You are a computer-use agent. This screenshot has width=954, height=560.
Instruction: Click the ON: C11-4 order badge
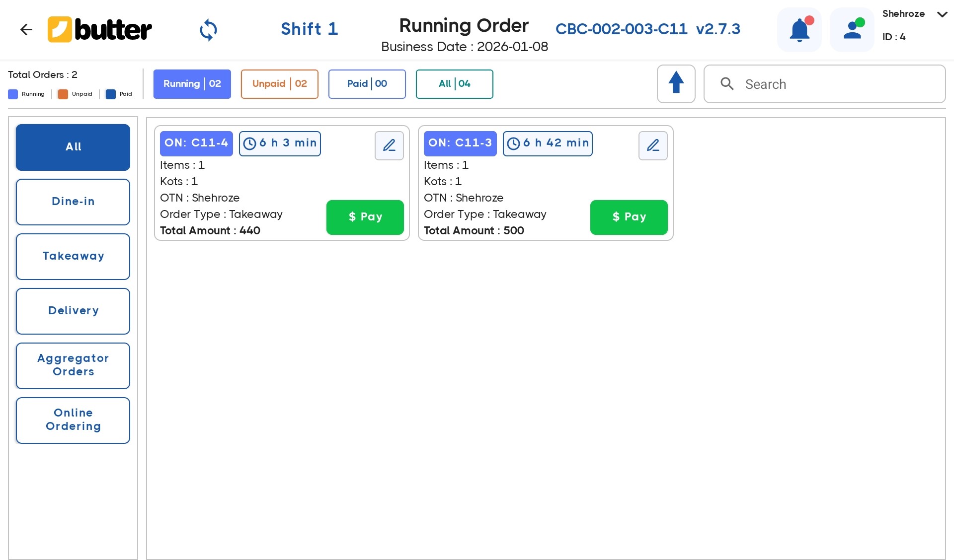(x=196, y=143)
